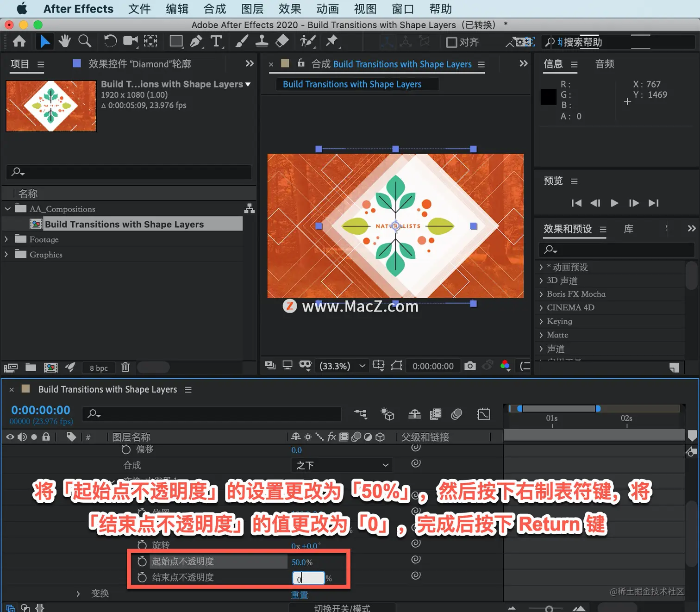
Task: Click the Draft 3D icon in timeline
Action: click(387, 414)
